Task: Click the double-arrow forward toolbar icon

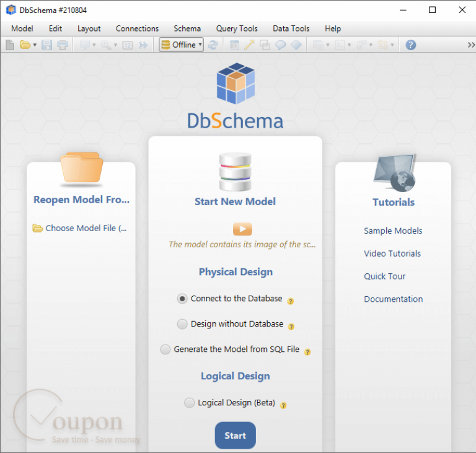Action: click(143, 45)
